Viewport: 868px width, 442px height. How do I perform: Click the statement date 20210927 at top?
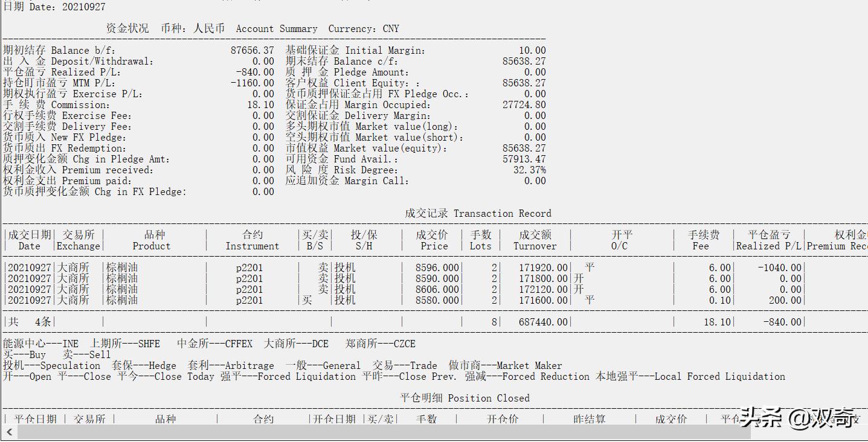(83, 7)
